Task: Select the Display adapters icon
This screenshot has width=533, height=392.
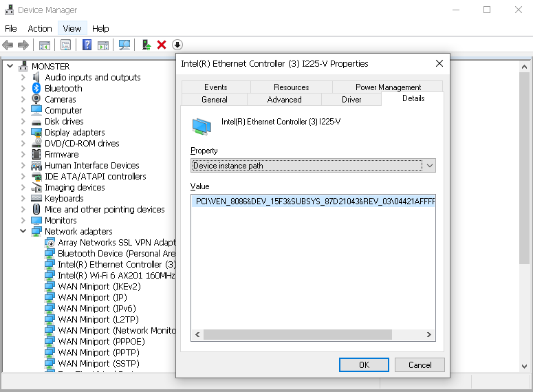Action: point(36,132)
